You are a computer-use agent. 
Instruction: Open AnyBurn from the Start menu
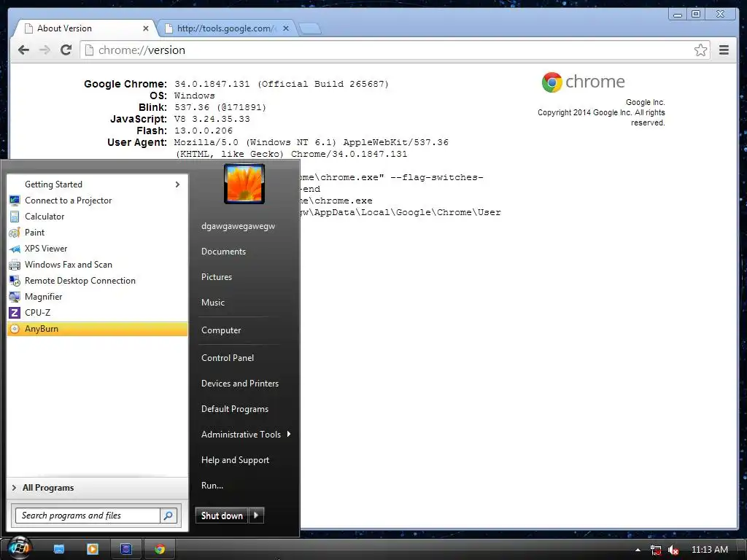[x=98, y=329]
